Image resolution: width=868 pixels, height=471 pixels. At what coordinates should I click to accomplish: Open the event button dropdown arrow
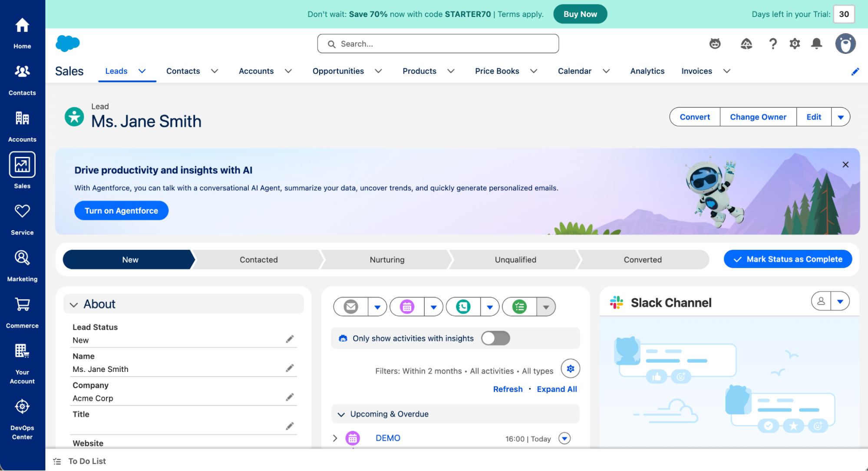tap(433, 307)
